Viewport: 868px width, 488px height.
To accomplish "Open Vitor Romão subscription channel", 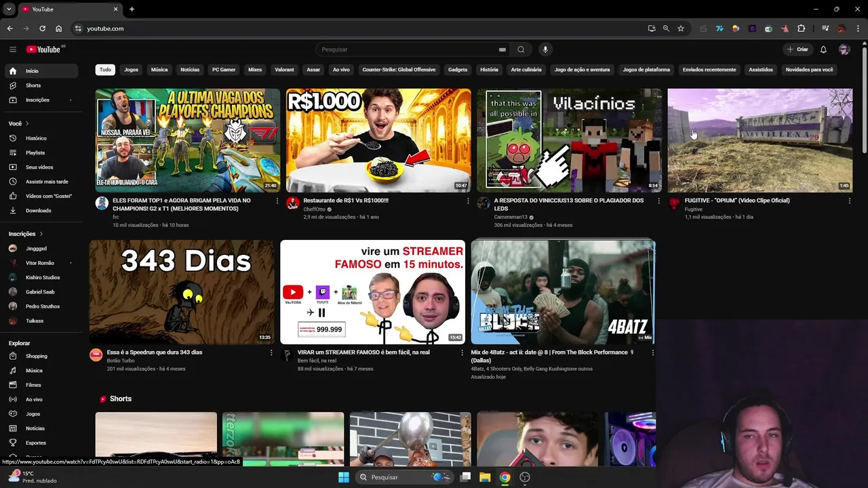I will tap(41, 263).
